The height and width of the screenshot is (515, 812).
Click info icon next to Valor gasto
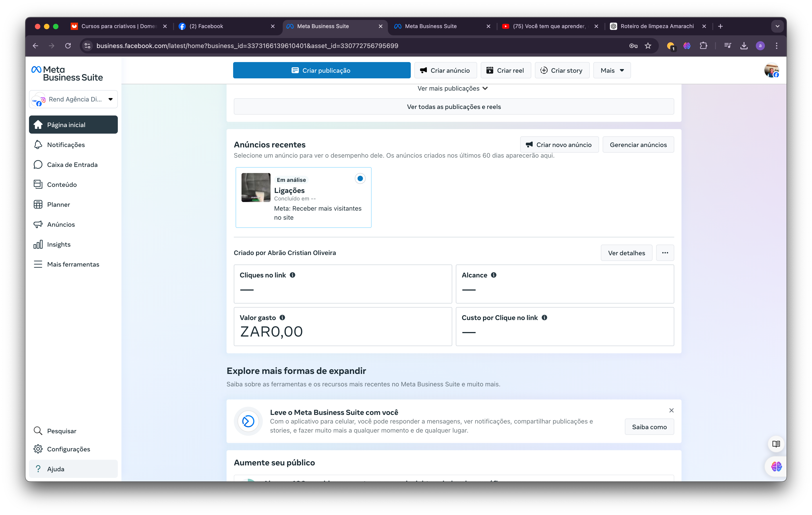pyautogui.click(x=283, y=318)
